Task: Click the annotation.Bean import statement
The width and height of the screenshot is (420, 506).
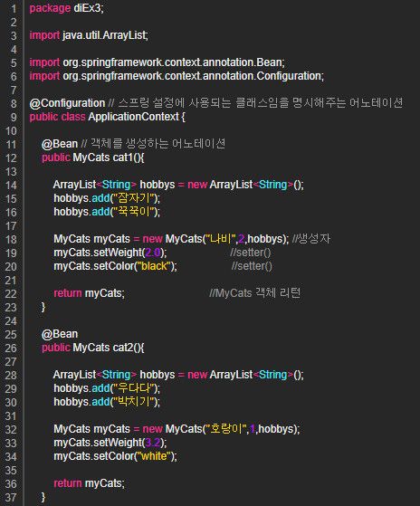Action: coord(157,62)
